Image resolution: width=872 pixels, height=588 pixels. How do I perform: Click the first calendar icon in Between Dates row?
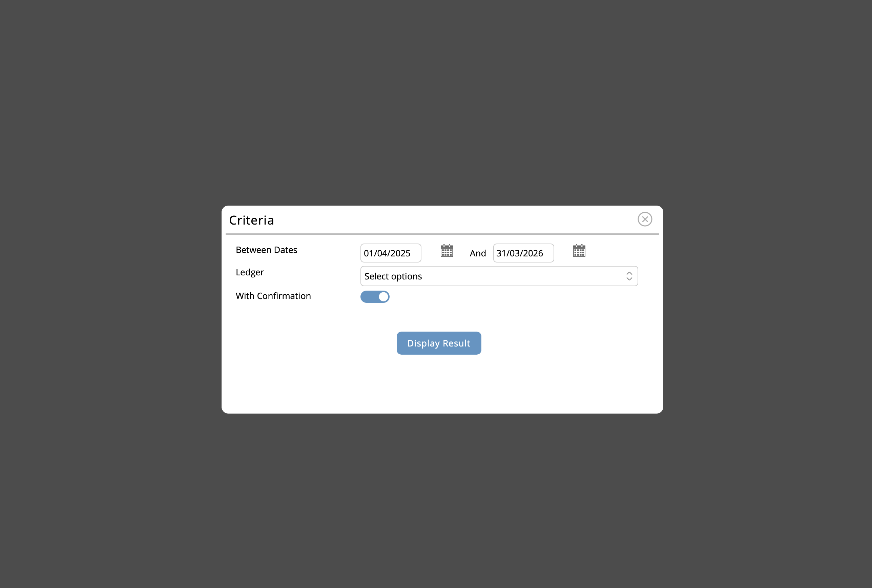coord(446,251)
